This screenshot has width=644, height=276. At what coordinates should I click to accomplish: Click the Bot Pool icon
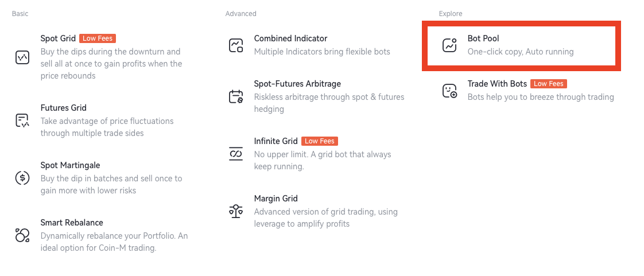pos(449,45)
